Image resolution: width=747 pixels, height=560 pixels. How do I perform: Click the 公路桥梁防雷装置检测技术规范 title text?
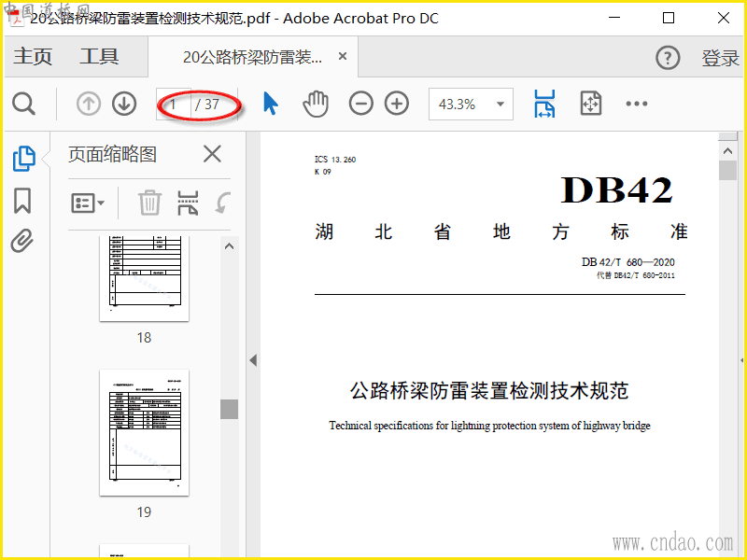[x=489, y=390]
